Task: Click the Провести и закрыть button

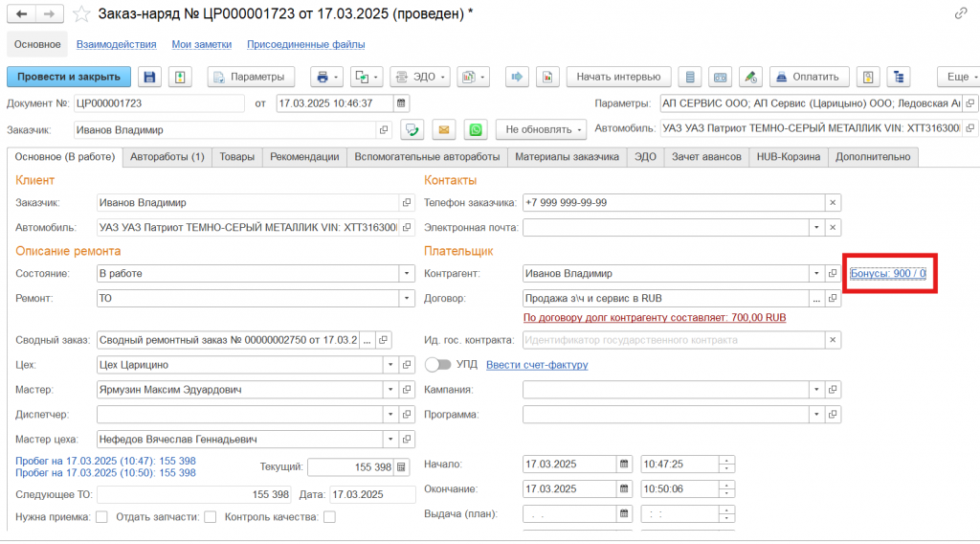Action: (x=68, y=77)
